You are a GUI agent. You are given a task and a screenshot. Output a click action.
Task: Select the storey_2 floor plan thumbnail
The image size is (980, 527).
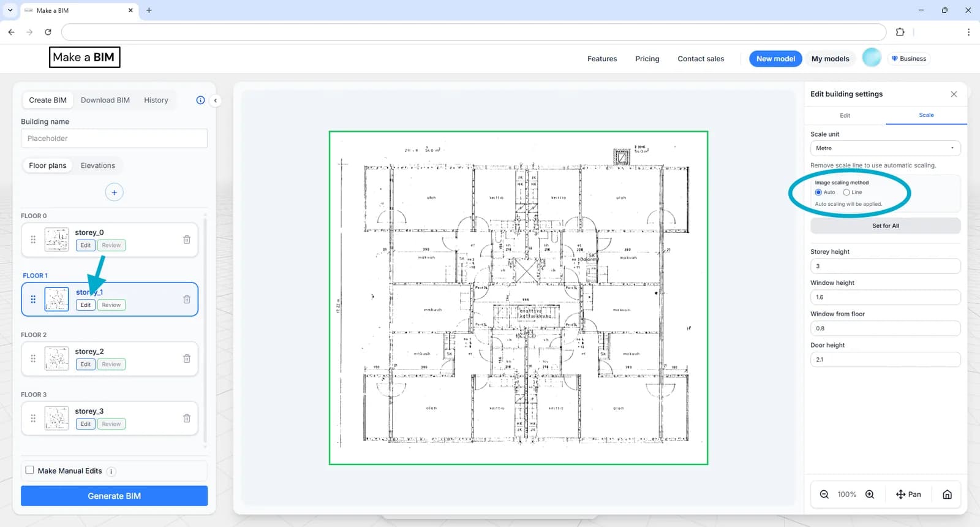tap(56, 358)
